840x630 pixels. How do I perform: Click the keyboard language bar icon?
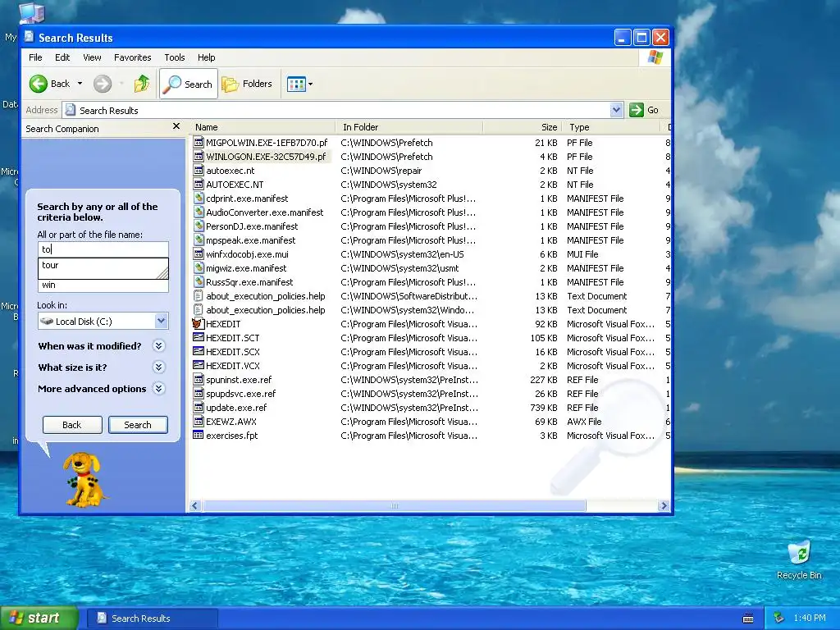[748, 619]
